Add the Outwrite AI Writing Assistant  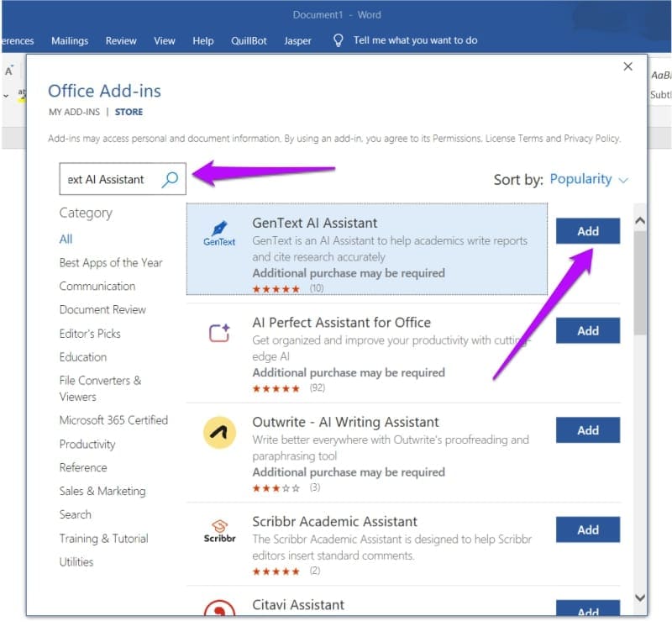(x=588, y=430)
